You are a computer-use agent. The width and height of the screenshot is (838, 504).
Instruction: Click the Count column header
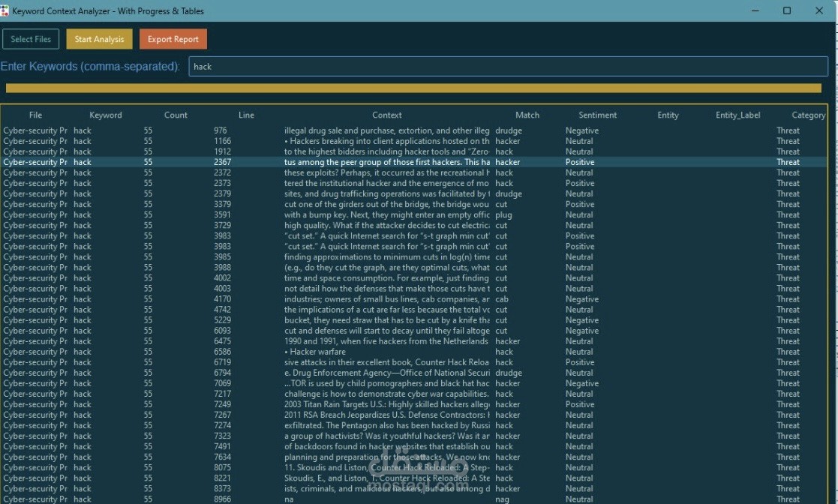click(x=176, y=115)
